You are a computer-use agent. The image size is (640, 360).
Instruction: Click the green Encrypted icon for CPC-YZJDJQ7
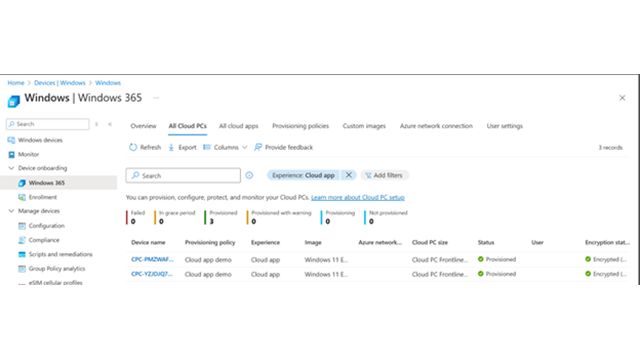tap(588, 273)
